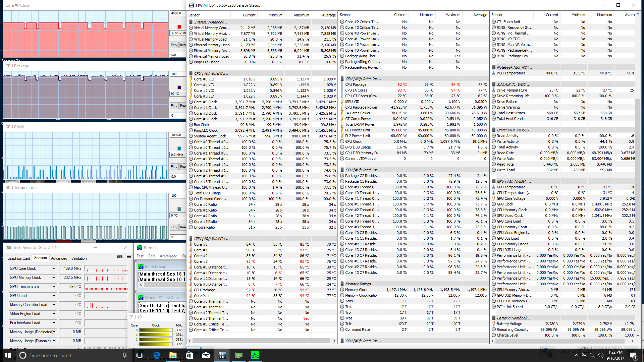This screenshot has height=362, width=644.
Task: Click the HWiNFO taskbar icon
Action: (x=222, y=355)
